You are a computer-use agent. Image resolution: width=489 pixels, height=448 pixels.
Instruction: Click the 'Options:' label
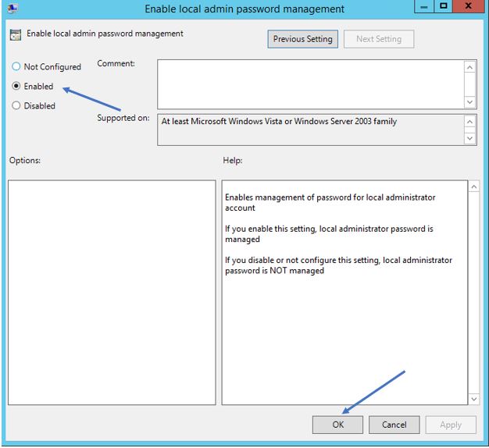pyautogui.click(x=25, y=160)
